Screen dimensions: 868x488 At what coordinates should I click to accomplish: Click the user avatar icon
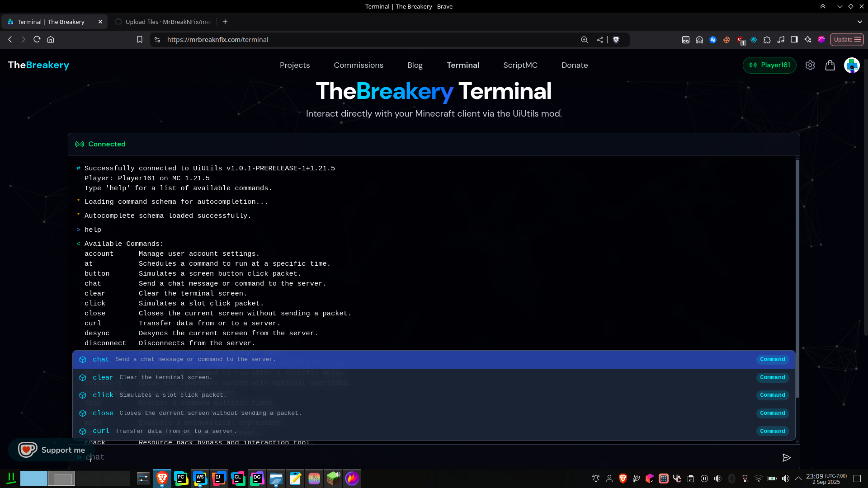coord(852,65)
